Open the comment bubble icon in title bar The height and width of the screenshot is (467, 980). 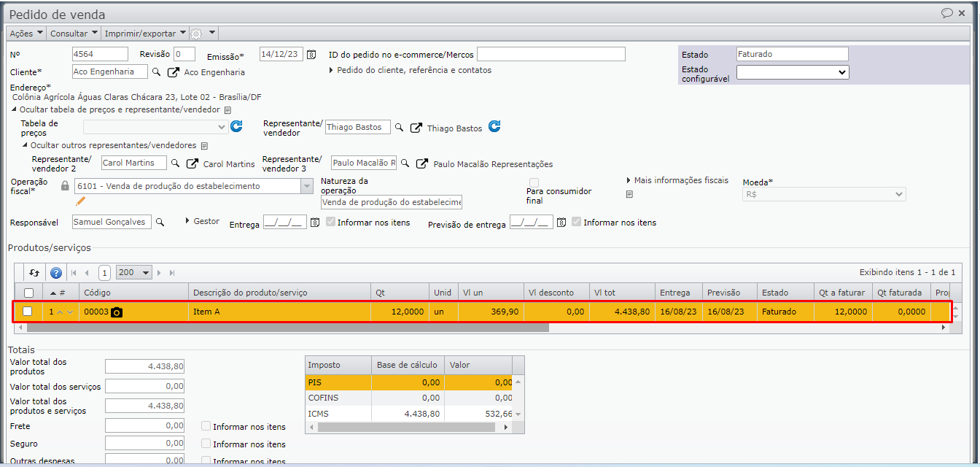[947, 13]
